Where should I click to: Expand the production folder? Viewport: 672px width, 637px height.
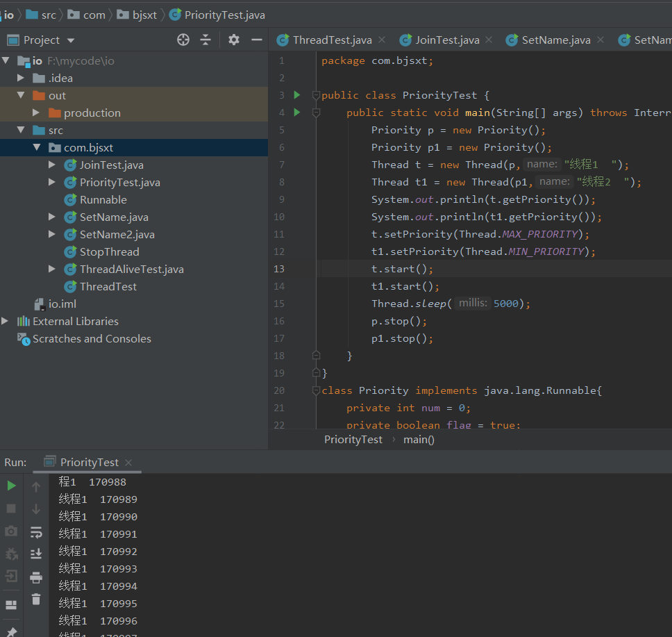coord(36,113)
